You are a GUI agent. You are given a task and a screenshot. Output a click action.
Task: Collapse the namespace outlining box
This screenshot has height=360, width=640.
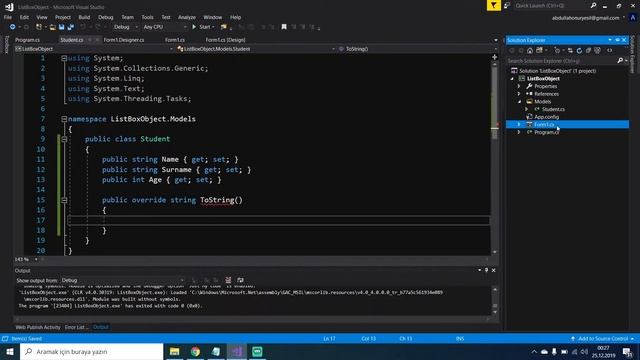[x=64, y=119]
